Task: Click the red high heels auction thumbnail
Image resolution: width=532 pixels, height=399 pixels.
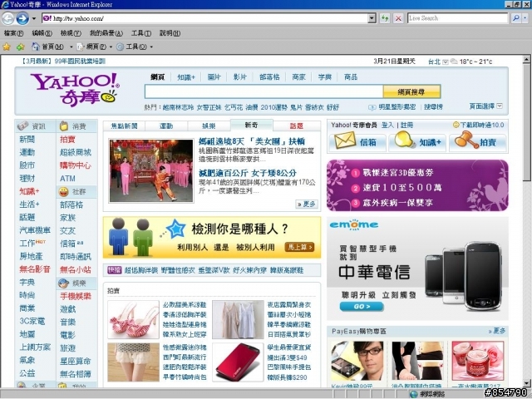Action: coord(133,319)
